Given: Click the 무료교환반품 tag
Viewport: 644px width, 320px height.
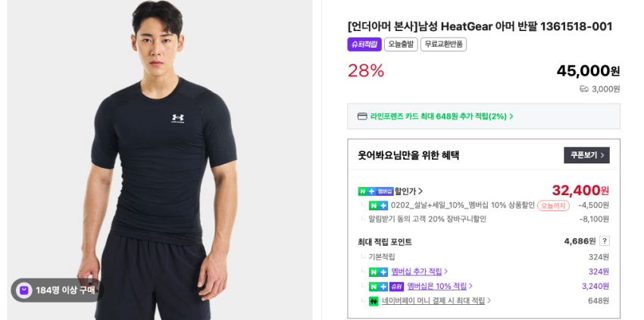Looking at the screenshot, I should [443, 45].
